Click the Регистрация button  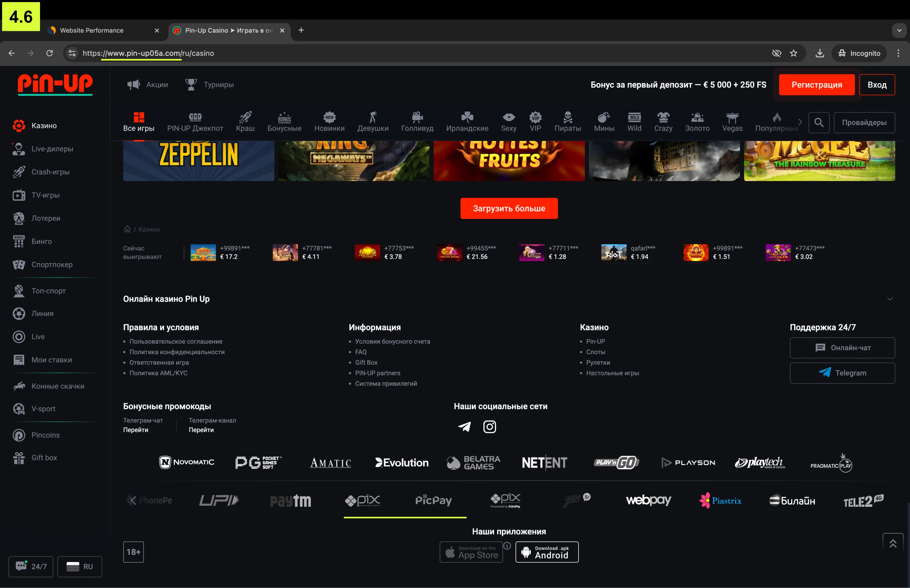coord(816,85)
